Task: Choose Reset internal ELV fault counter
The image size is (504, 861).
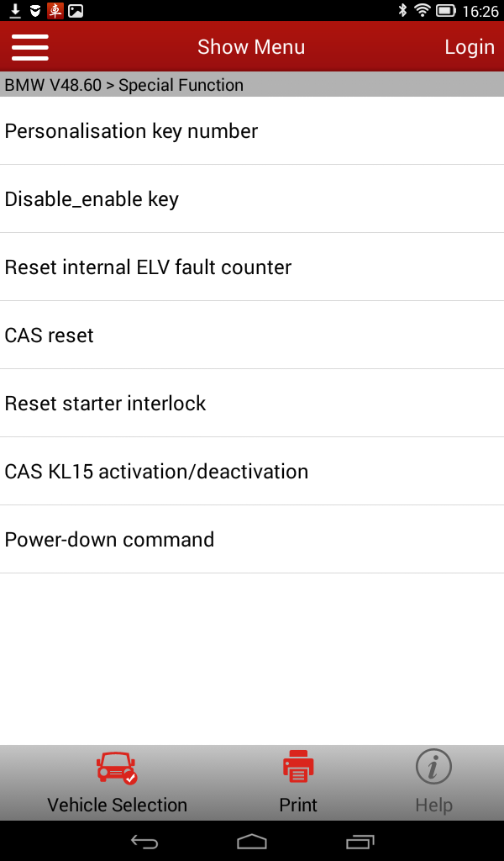Action: (252, 267)
